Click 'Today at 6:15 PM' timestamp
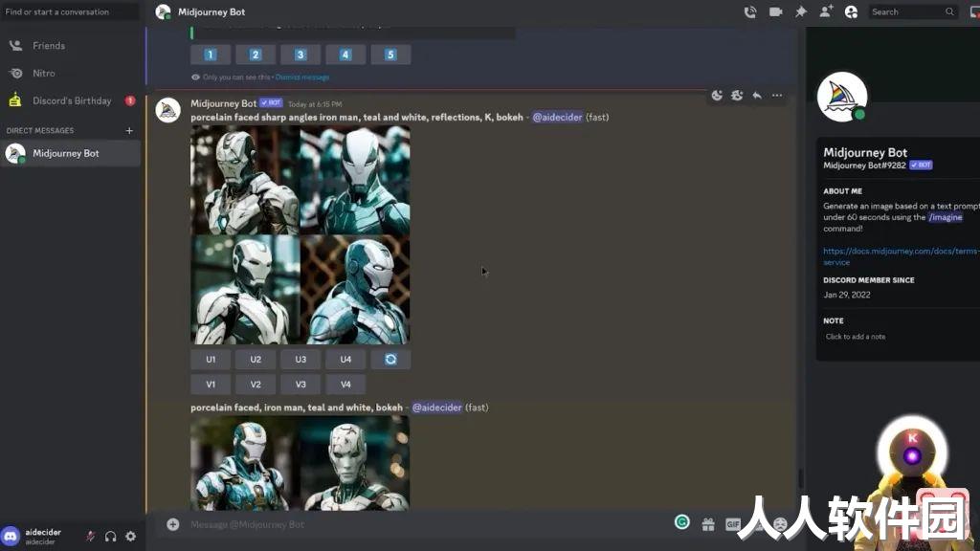Viewport: 980px width, 551px height. (x=315, y=104)
